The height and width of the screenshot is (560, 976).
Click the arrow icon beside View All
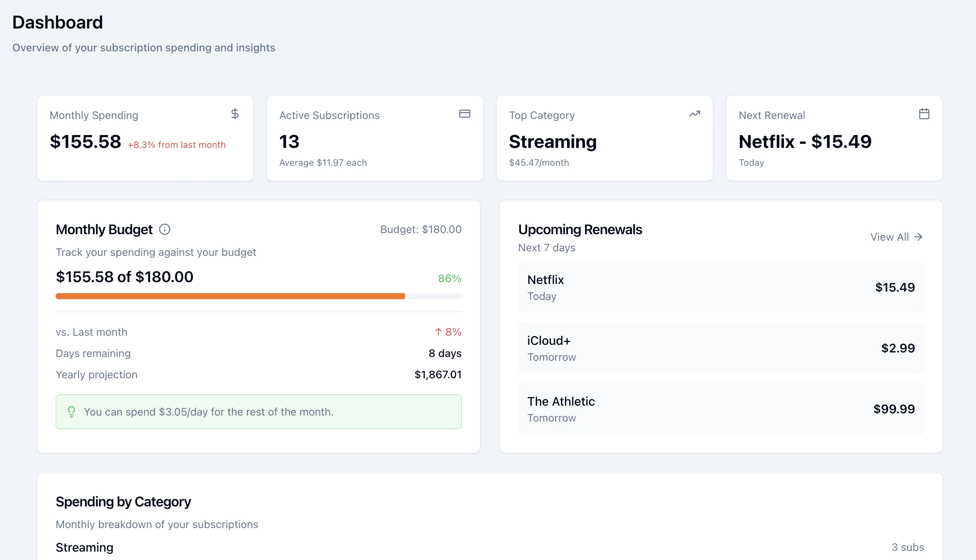click(x=920, y=237)
